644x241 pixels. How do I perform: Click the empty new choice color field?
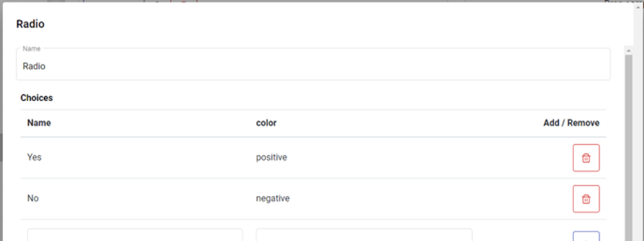click(364, 235)
